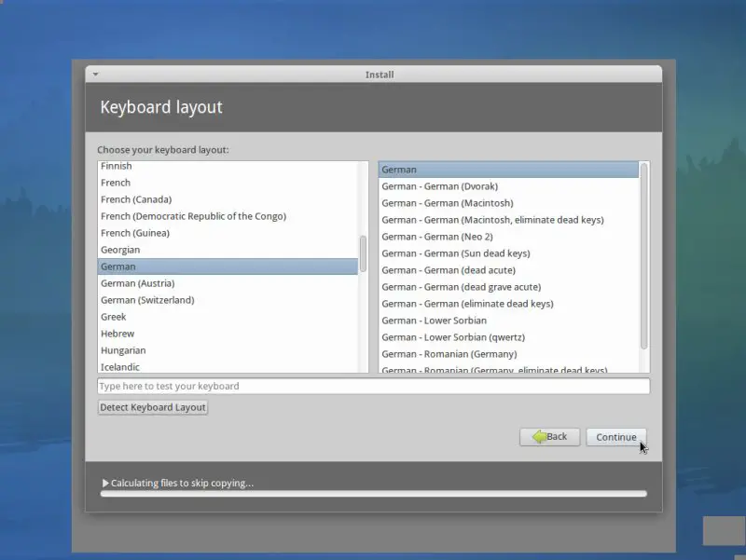Screen dimensions: 746x560
Task: Choose German - German (Dvorak) variant
Action: pos(441,186)
